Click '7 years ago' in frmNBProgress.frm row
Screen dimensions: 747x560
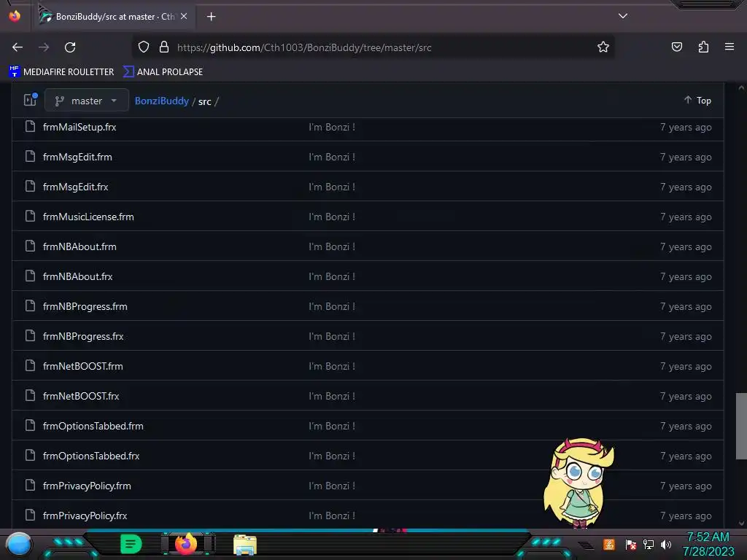(686, 307)
